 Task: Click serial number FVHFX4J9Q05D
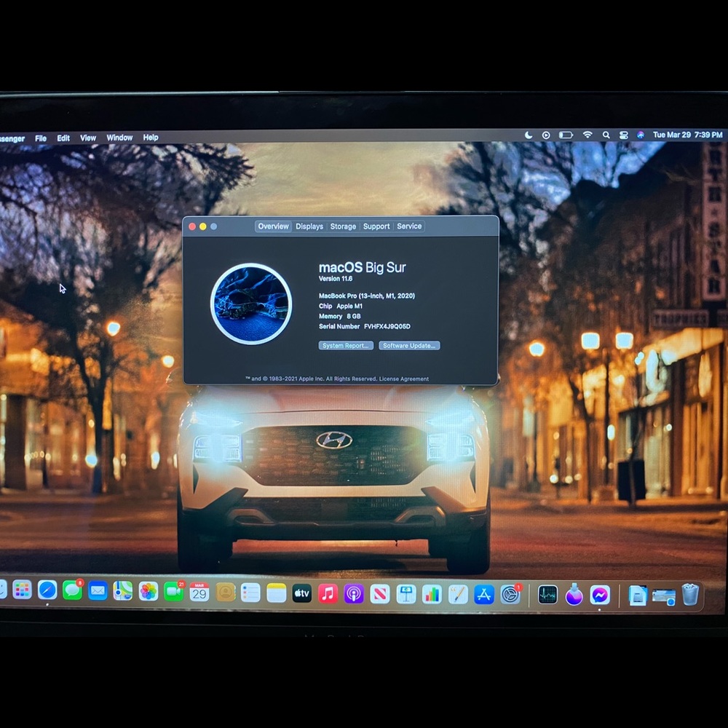tap(387, 326)
